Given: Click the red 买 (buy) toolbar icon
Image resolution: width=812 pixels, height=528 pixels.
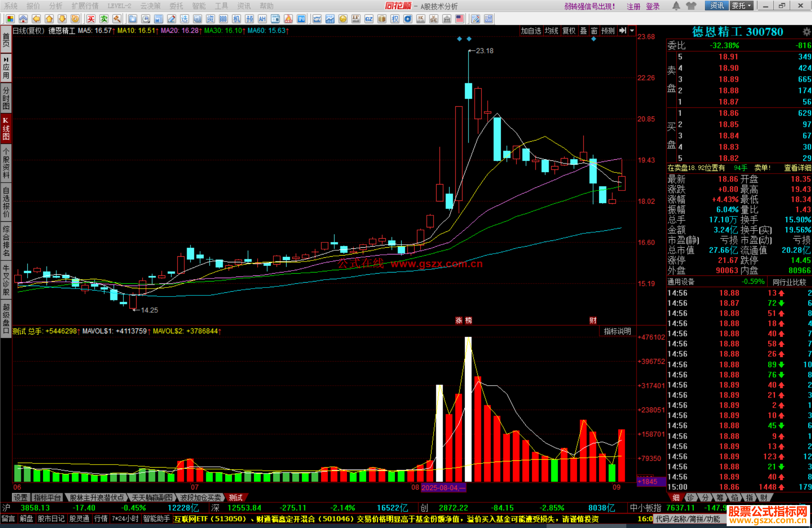Looking at the screenshot, I should (91, 19).
